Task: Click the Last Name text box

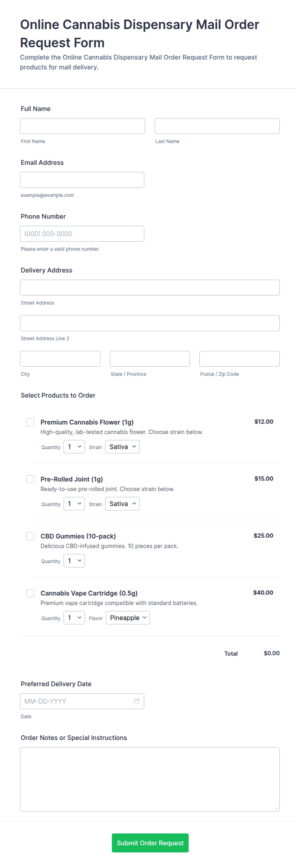Action: click(x=217, y=126)
